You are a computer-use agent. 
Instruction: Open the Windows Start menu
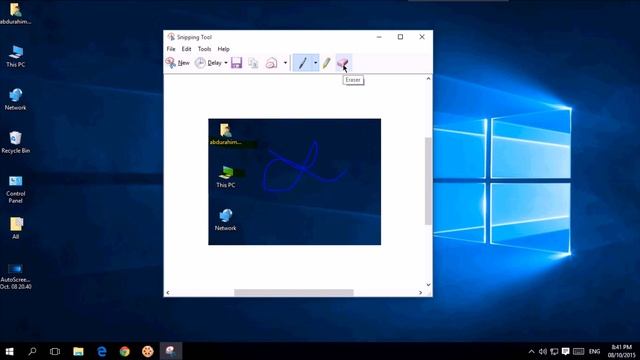[x=9, y=351]
